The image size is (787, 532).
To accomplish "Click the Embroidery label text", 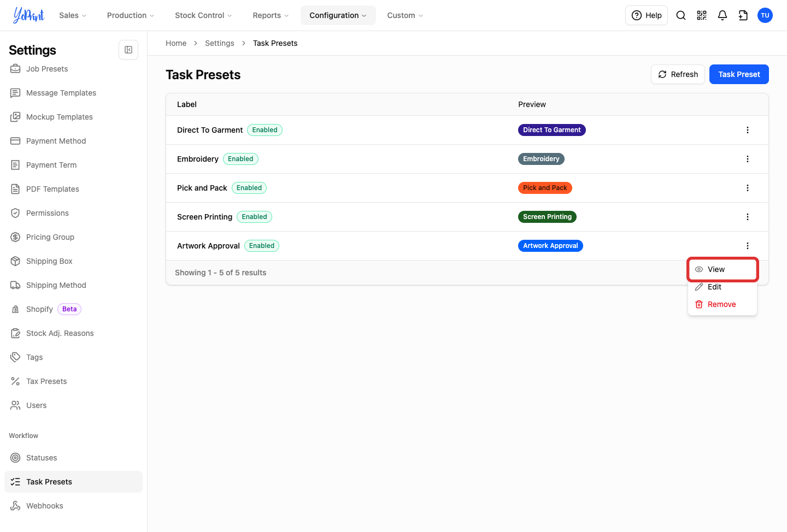I will point(198,159).
